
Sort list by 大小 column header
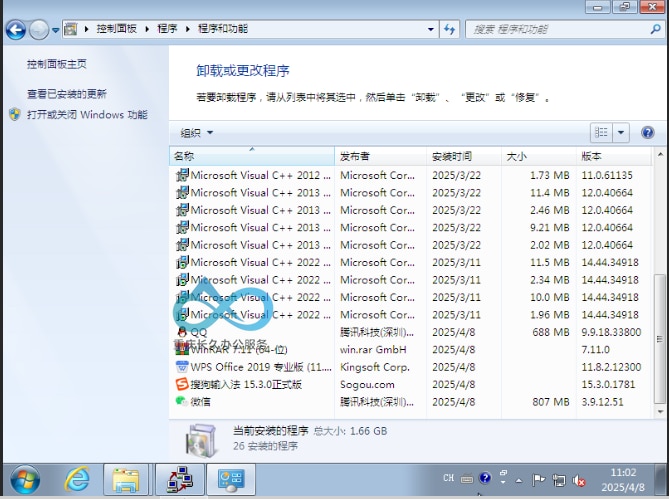click(538, 156)
